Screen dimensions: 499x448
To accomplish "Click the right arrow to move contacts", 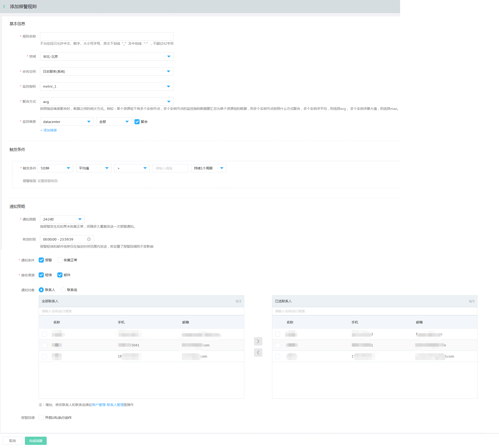I will tap(258, 341).
